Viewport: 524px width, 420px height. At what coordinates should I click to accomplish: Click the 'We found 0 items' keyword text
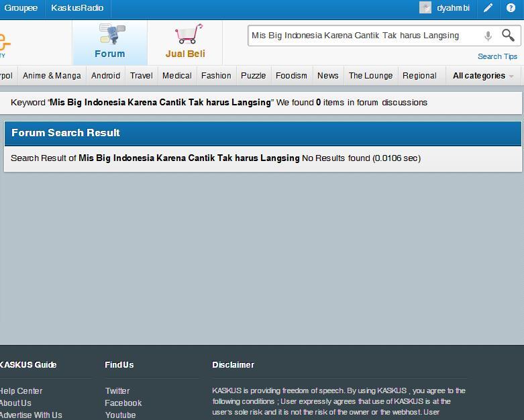click(310, 102)
